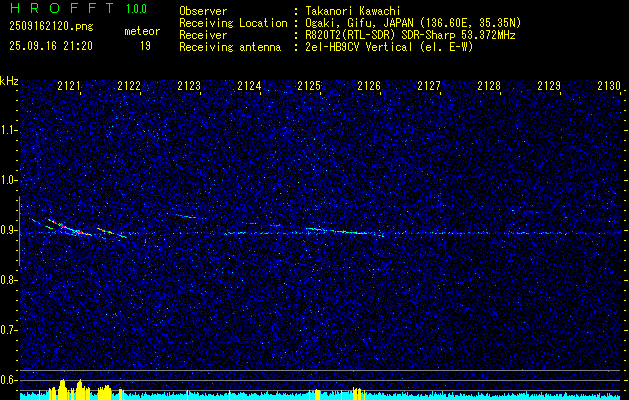The height and width of the screenshot is (400, 629).
Task: Click the 0.9 kHz frequency label
Action: (x=8, y=230)
